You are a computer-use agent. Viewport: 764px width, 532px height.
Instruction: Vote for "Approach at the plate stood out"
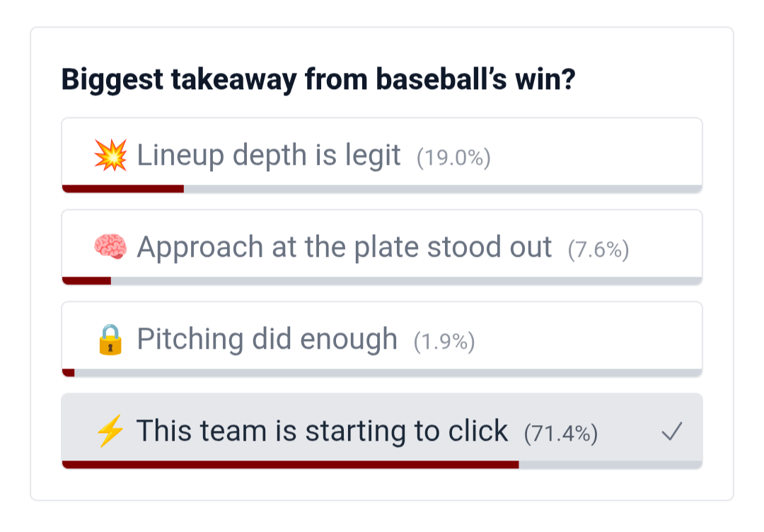coord(344,247)
